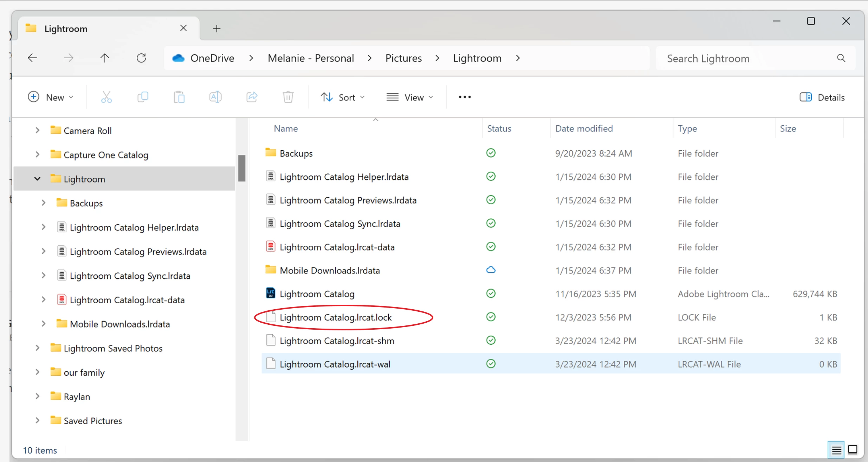Image resolution: width=868 pixels, height=462 pixels.
Task: Click the Share icon in toolbar
Action: pyautogui.click(x=252, y=97)
